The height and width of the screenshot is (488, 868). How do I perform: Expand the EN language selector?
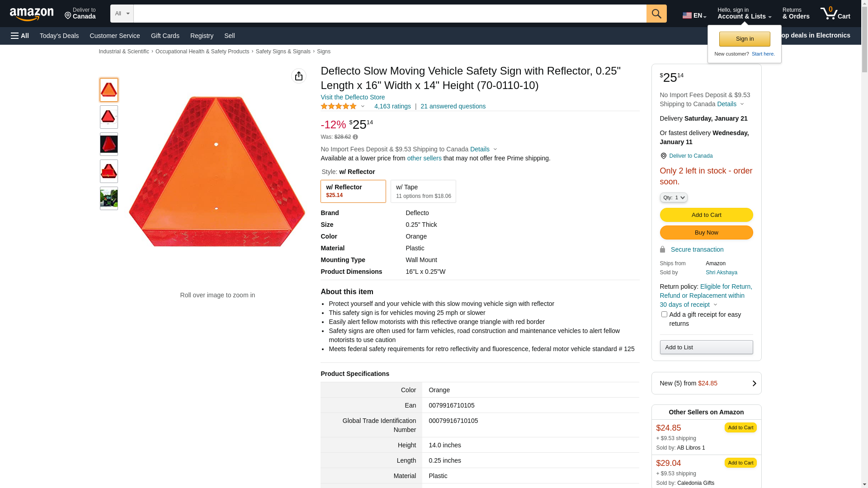pos(694,15)
